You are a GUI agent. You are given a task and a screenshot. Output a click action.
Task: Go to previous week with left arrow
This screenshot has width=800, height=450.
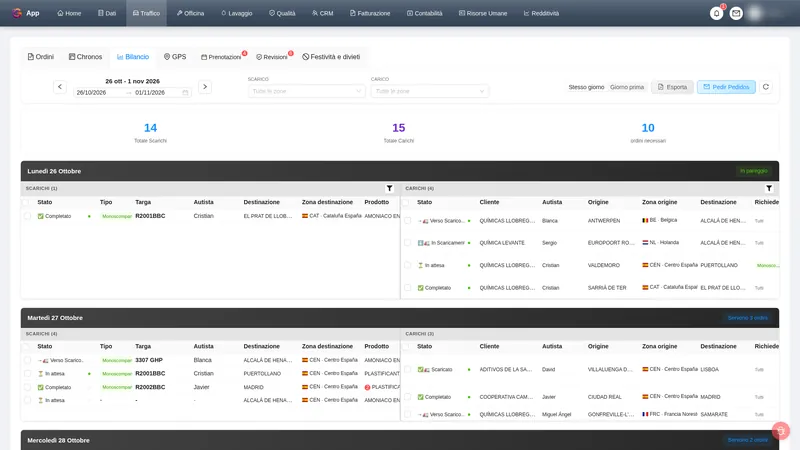pyautogui.click(x=60, y=87)
